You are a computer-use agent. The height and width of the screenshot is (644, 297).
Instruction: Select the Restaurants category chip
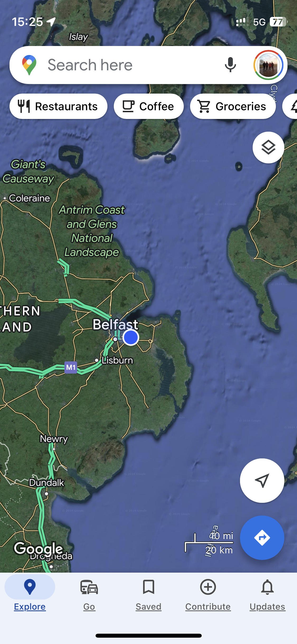[x=58, y=106]
